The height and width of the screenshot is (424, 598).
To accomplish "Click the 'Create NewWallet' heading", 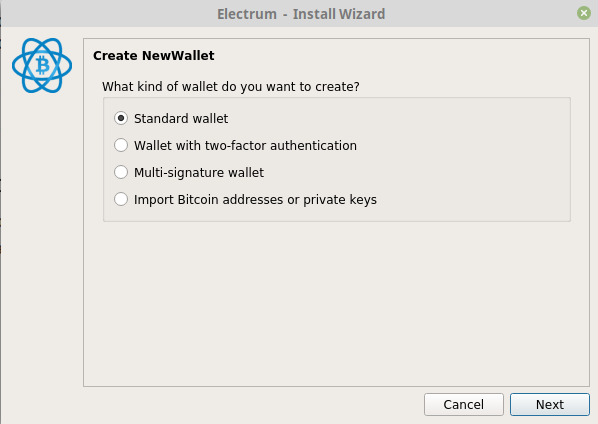I will [x=154, y=56].
